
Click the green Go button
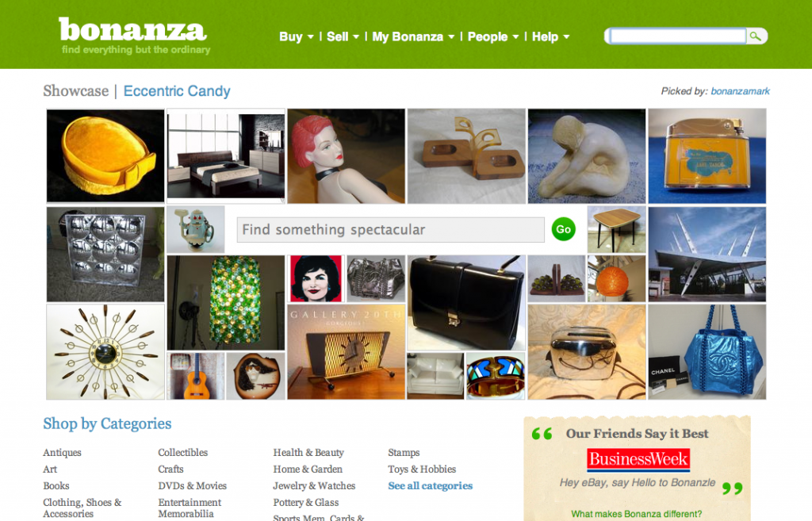564,229
